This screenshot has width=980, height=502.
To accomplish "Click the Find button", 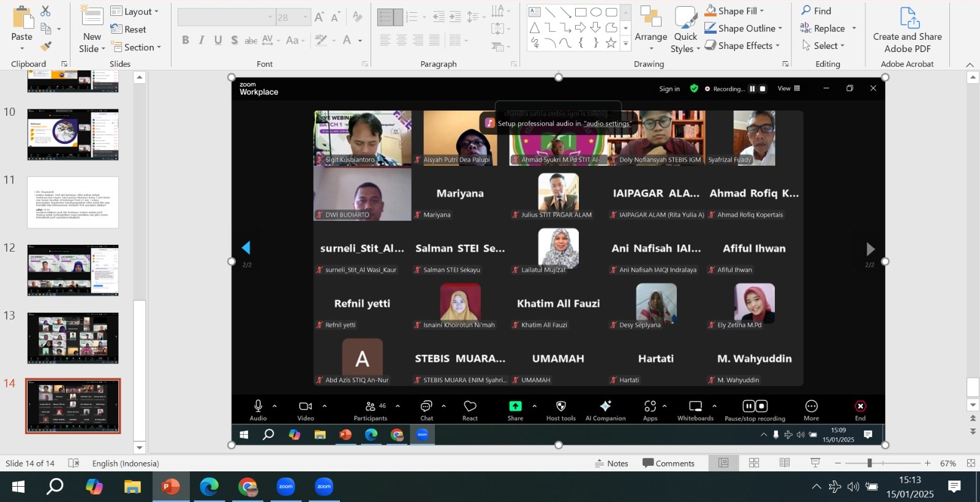I will point(816,11).
